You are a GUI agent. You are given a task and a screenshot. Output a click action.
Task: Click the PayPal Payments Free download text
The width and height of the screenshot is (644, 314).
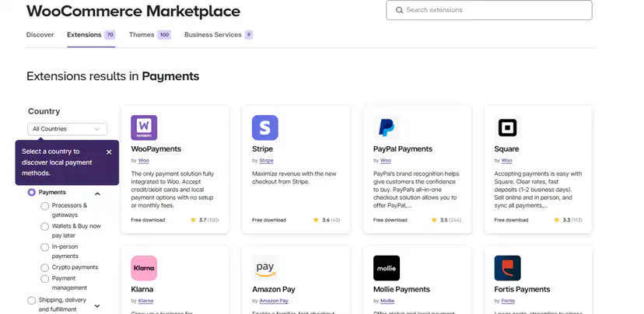390,220
